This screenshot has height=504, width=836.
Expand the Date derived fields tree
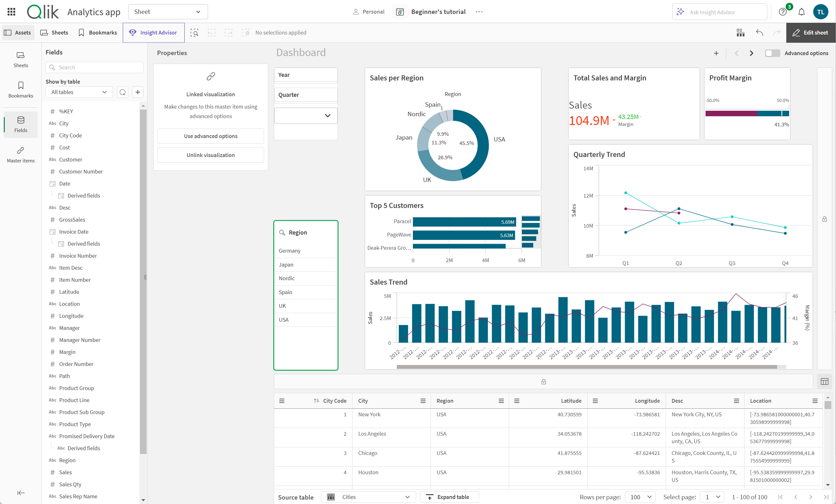pos(84,195)
